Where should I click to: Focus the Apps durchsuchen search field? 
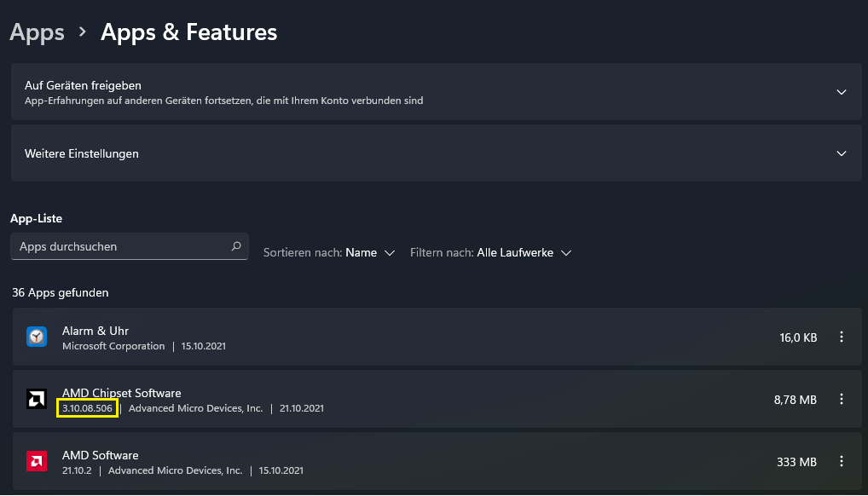(x=129, y=246)
